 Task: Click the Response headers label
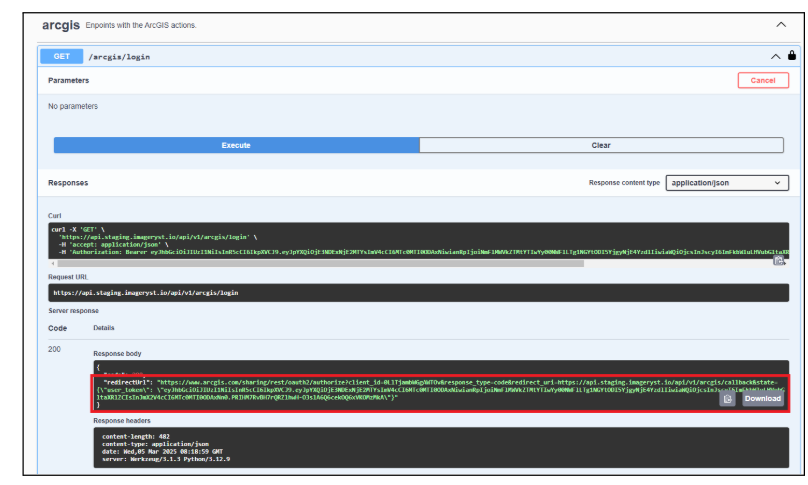pyautogui.click(x=122, y=421)
